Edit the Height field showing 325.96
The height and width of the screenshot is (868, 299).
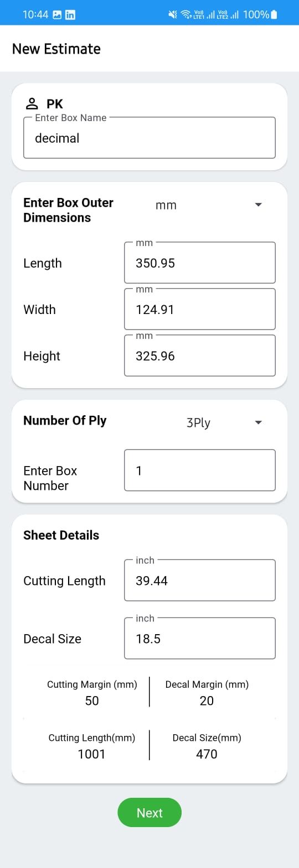click(x=200, y=355)
